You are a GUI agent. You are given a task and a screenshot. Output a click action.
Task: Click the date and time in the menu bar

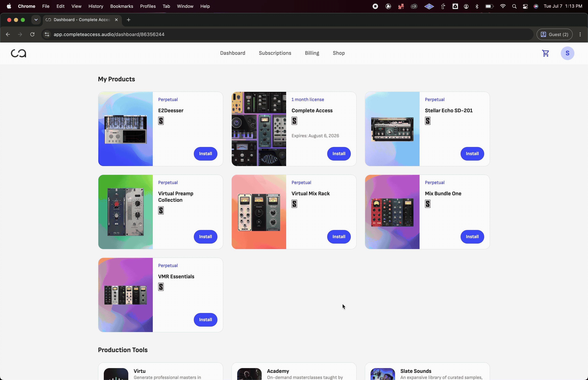pos(563,6)
